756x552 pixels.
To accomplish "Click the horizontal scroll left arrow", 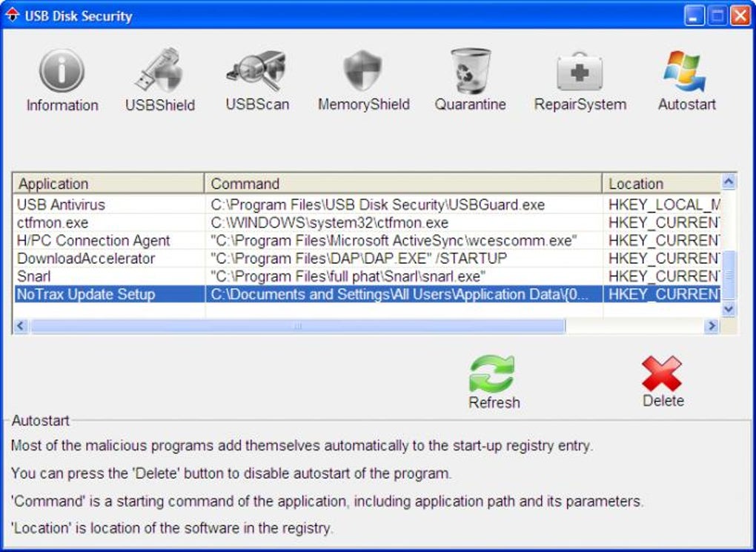I will [x=21, y=326].
